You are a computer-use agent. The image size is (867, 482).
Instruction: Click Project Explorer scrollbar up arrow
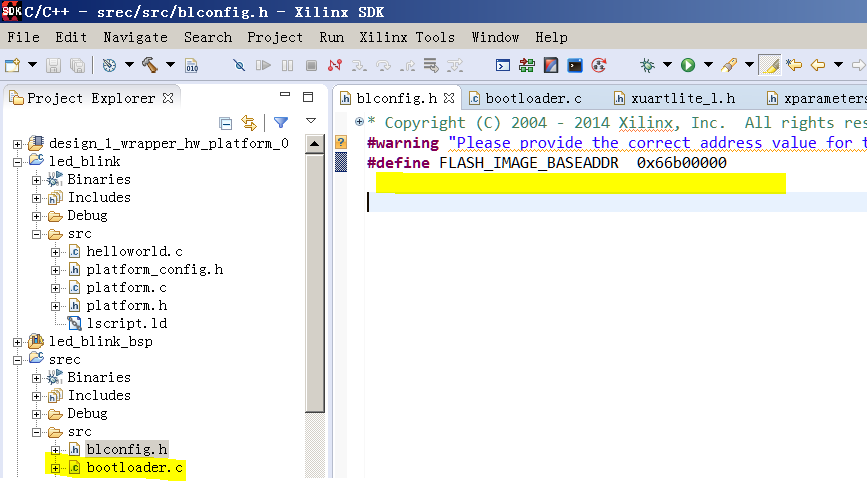point(315,144)
